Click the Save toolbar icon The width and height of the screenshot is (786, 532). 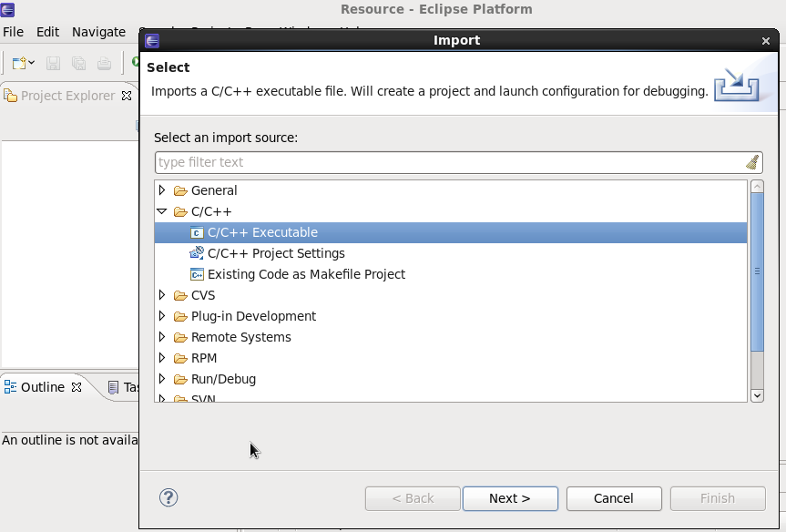53,62
